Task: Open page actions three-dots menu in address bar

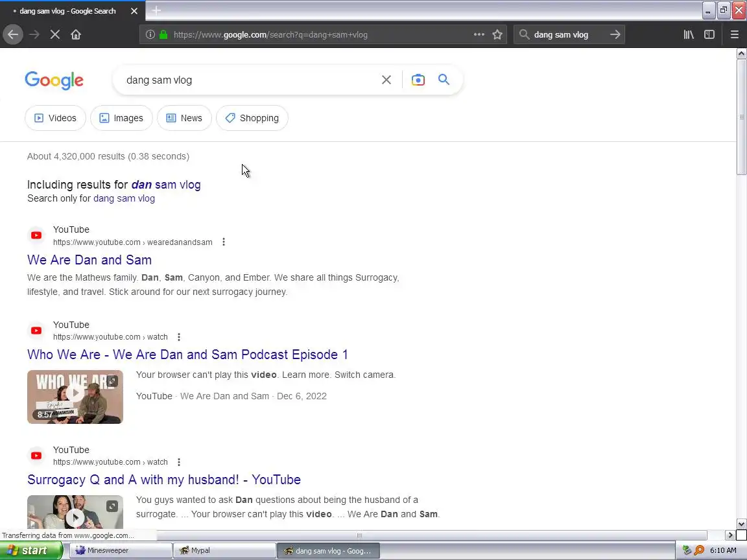Action: 479,34
